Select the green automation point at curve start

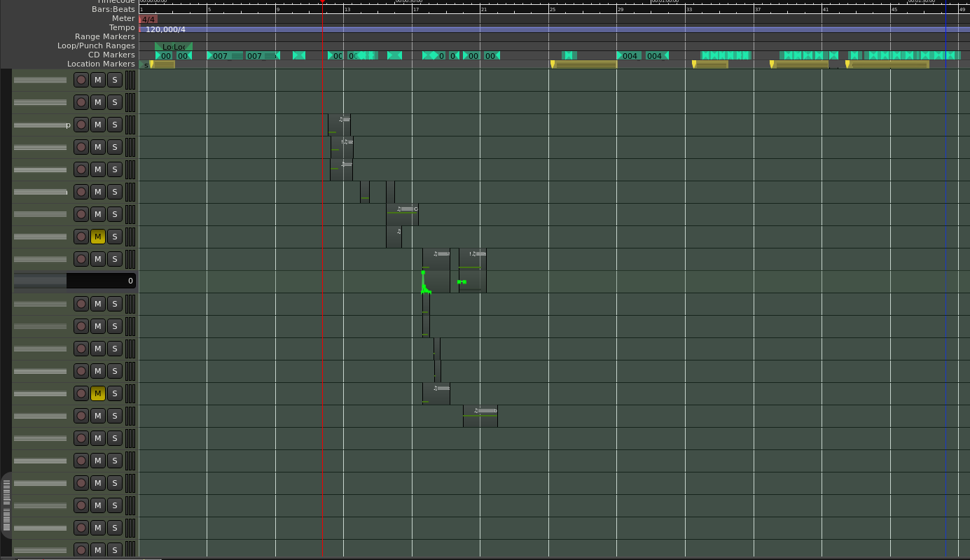coord(423,272)
